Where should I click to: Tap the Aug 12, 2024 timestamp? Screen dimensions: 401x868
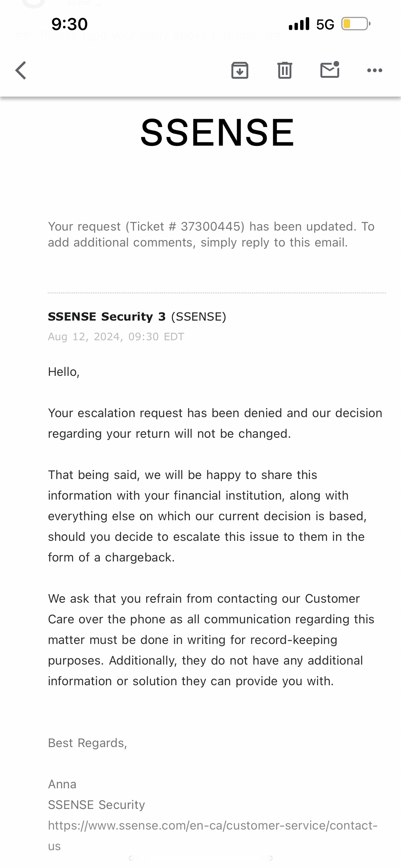point(116,336)
